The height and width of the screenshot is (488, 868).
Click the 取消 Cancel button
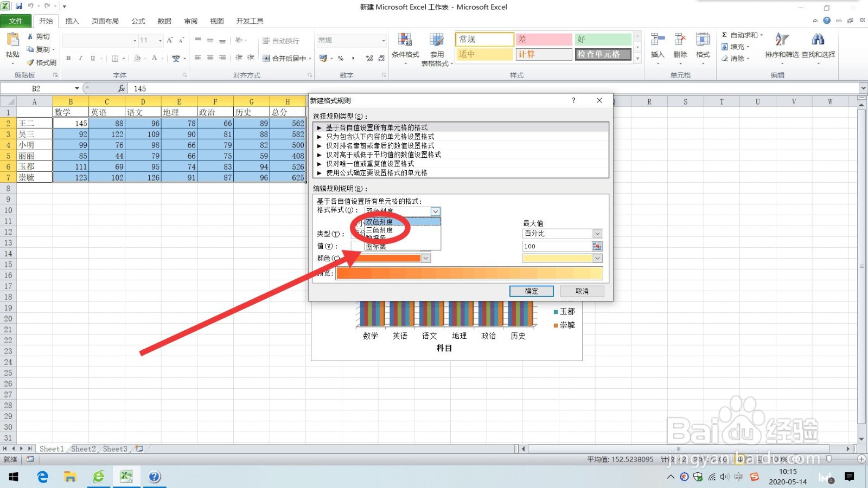tap(582, 291)
